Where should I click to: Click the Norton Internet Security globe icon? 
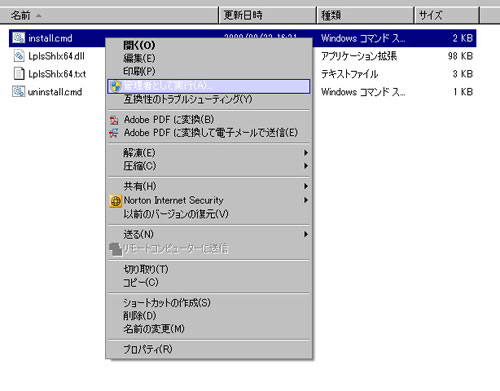[116, 201]
